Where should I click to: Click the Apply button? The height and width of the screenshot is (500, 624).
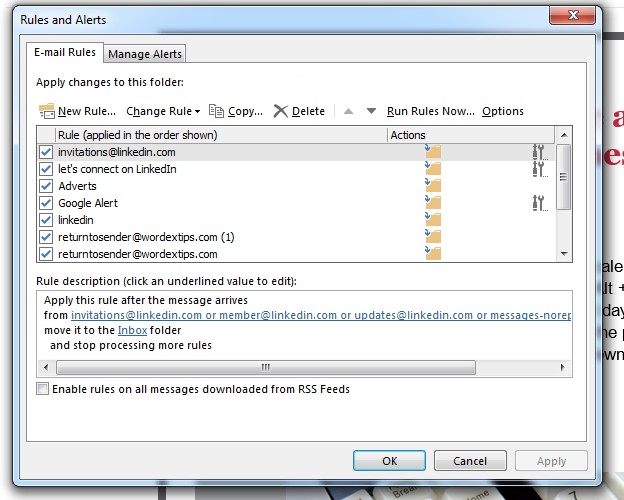point(551,461)
